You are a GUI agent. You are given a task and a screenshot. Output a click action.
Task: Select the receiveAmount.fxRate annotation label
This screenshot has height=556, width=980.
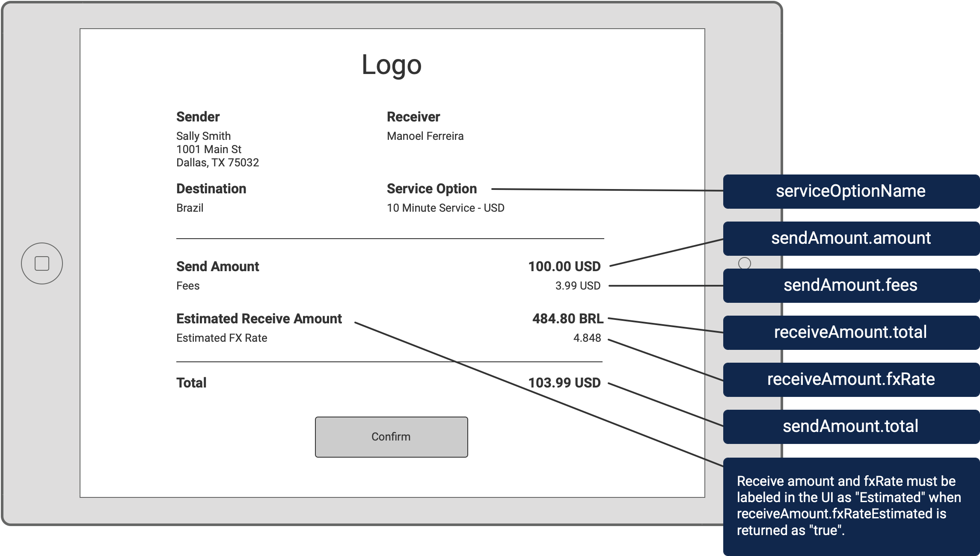click(850, 379)
